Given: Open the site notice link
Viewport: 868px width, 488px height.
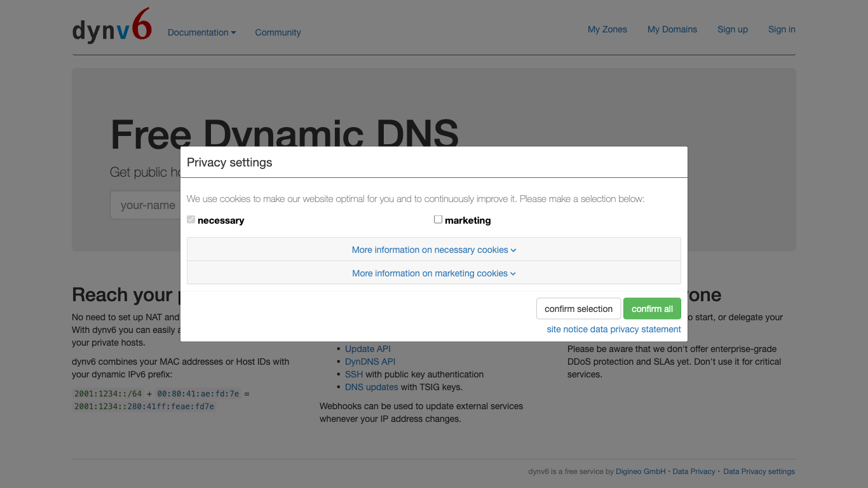Looking at the screenshot, I should tap(567, 329).
